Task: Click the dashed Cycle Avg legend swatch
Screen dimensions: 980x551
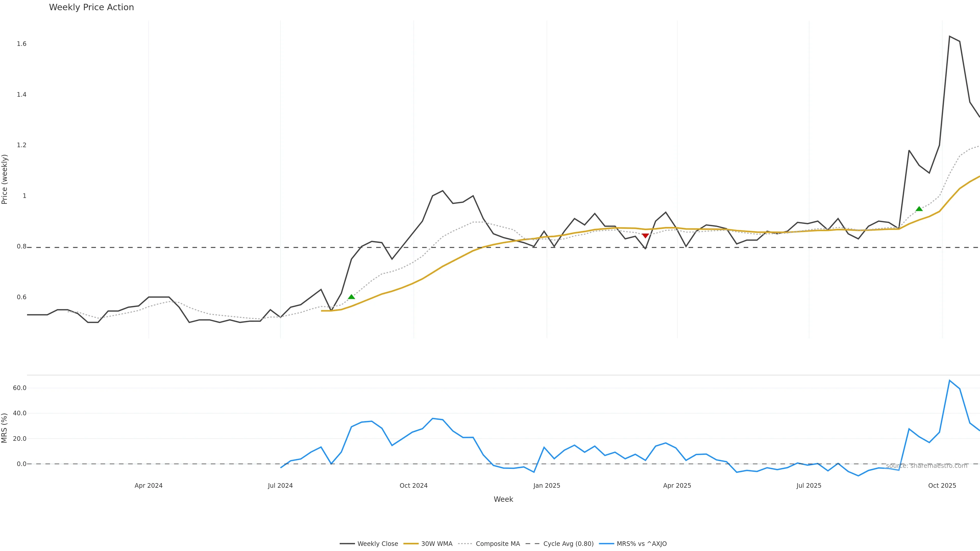Action: (533, 544)
